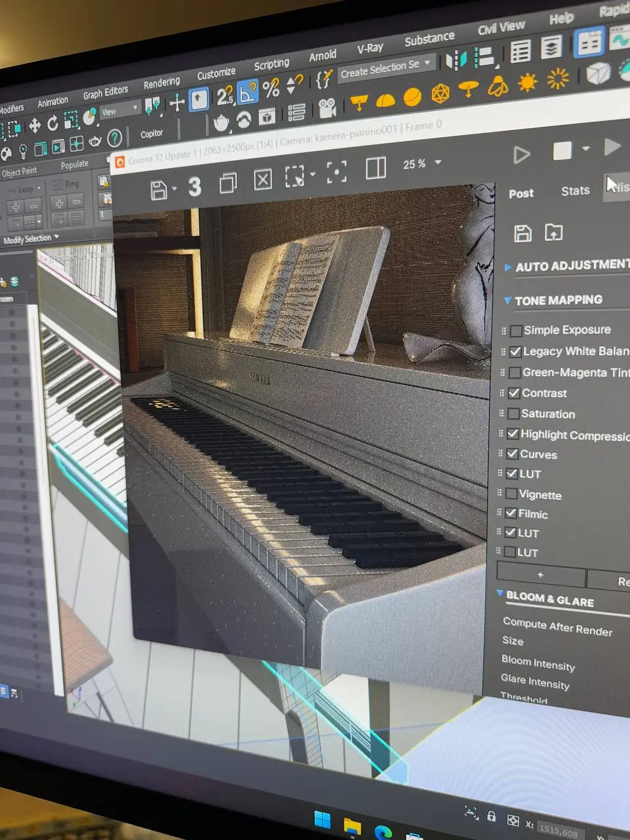Click the camera icon in Corona toolbar

[x=327, y=108]
